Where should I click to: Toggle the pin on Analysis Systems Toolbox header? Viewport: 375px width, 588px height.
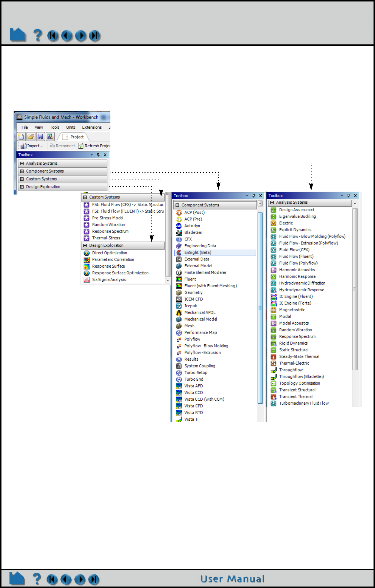tap(349, 196)
